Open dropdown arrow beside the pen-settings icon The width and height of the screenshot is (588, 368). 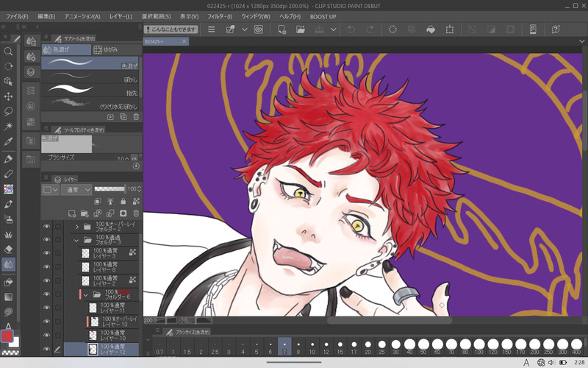(x=245, y=29)
